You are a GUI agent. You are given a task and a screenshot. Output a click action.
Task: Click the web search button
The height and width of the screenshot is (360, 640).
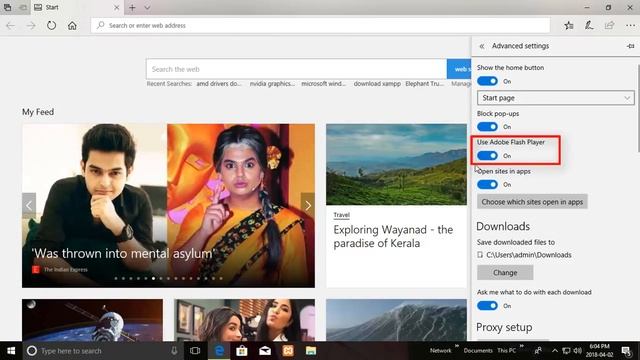459,69
